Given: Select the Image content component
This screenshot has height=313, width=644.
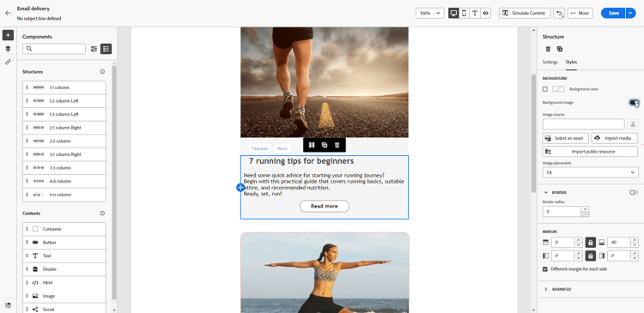Looking at the screenshot, I should pyautogui.click(x=64, y=296).
